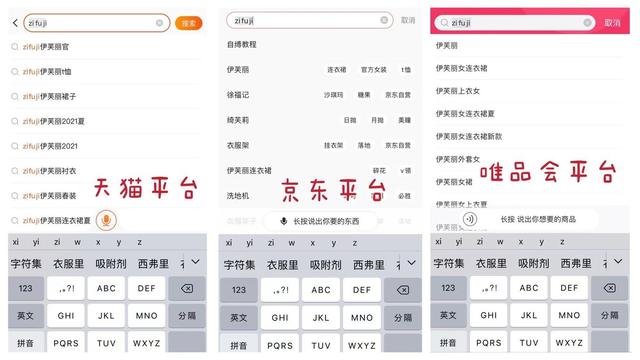Tap the WXYZ key on the JD keyboard
640x360 pixels.
tap(362, 345)
